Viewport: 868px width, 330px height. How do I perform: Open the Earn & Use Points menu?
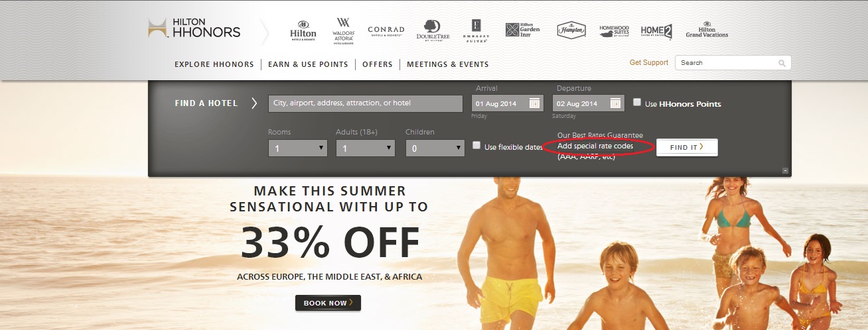[x=308, y=64]
